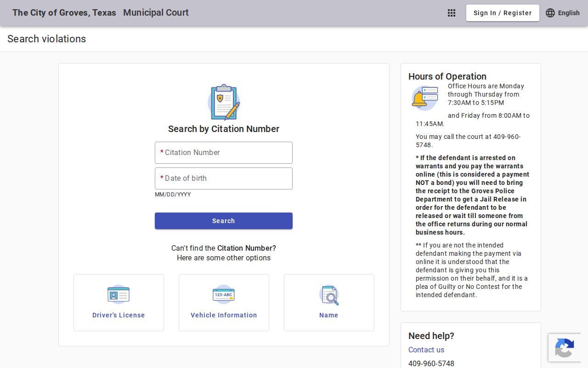Click "Here are some other options" text
Viewport: 588px width, 368px height.
click(224, 258)
